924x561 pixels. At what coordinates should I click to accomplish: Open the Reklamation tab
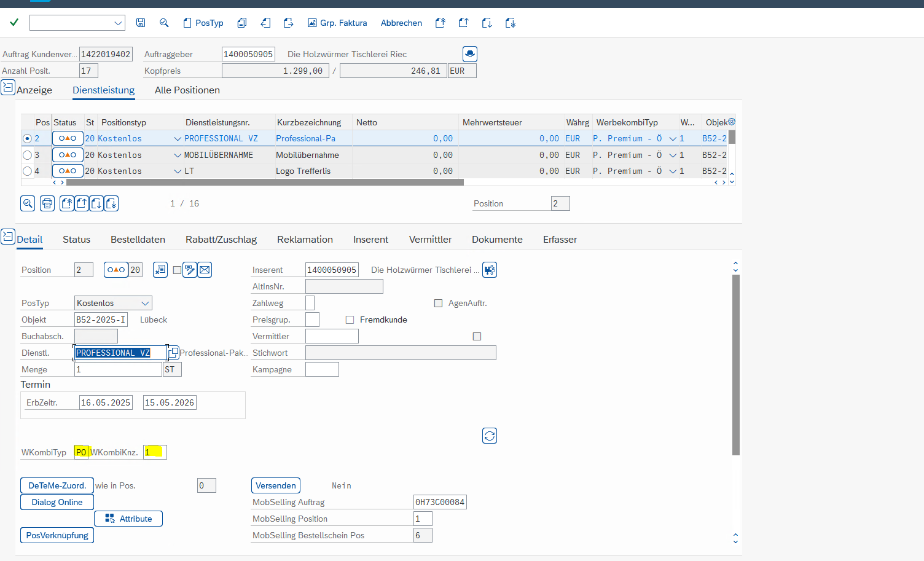[305, 239]
